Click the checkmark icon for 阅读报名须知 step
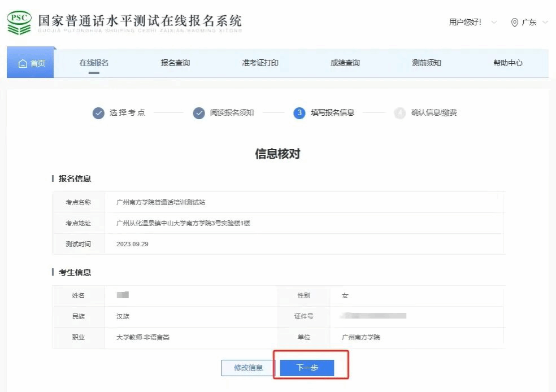The image size is (556, 392). coord(199,113)
